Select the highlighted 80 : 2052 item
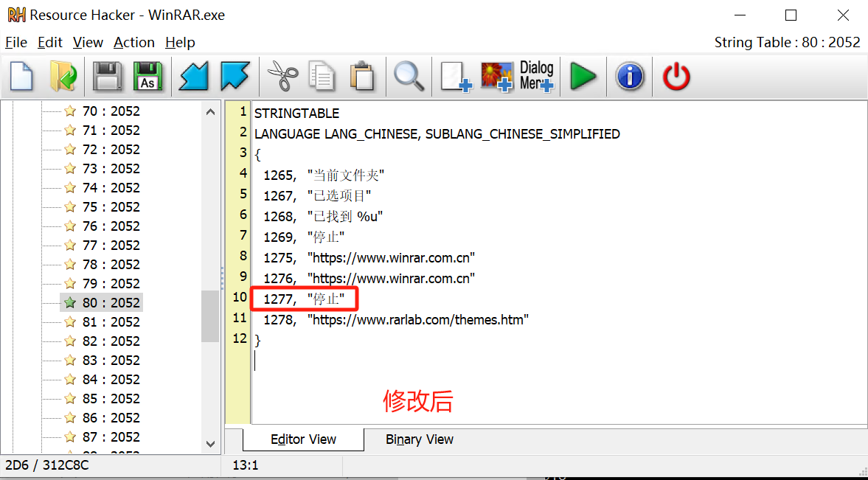 (x=111, y=303)
